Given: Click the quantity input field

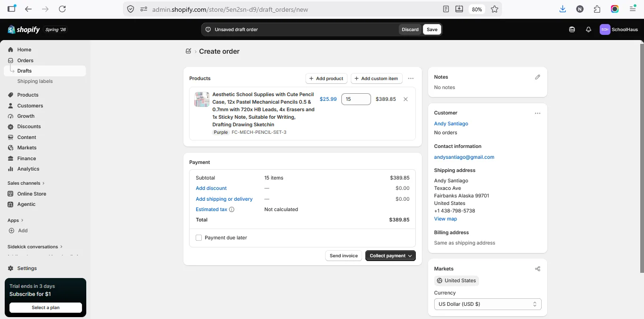Looking at the screenshot, I should [x=356, y=99].
